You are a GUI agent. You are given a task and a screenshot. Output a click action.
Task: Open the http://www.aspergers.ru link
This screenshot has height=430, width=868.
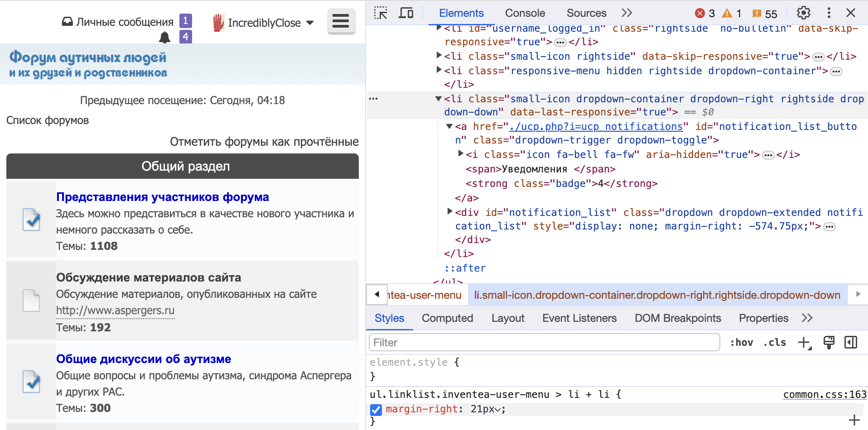116,311
